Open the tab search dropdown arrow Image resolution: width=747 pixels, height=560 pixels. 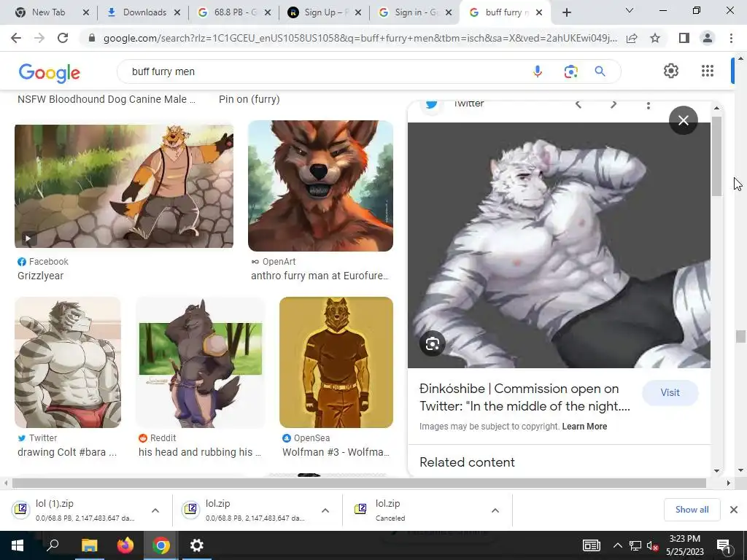pos(630,10)
